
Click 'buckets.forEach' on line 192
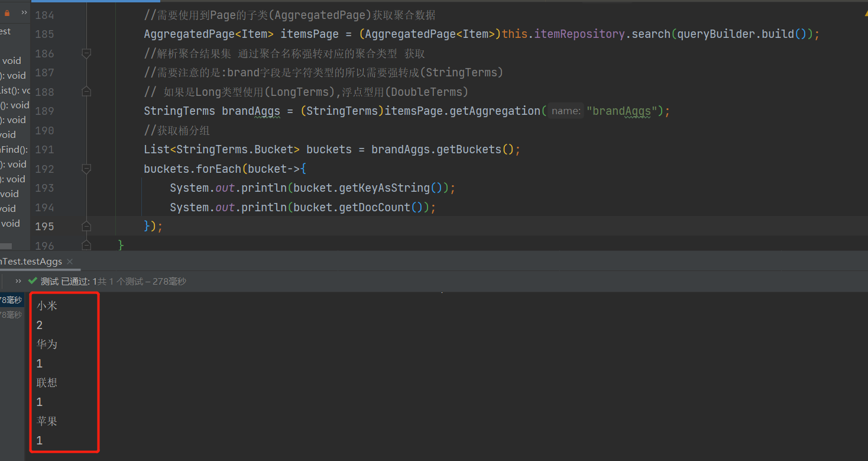[x=193, y=169]
